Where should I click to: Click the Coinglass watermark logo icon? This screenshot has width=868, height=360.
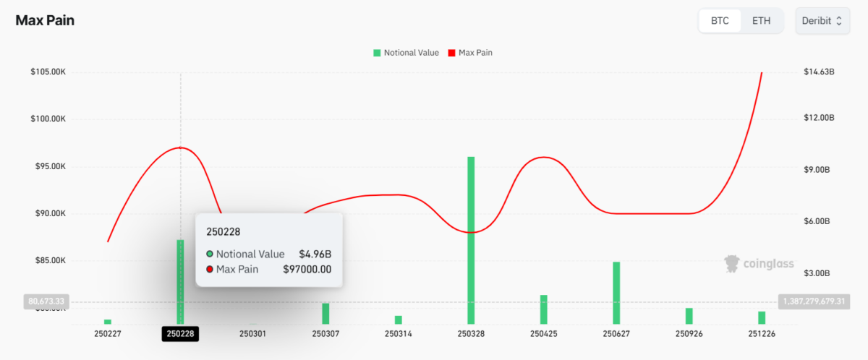coord(731,263)
